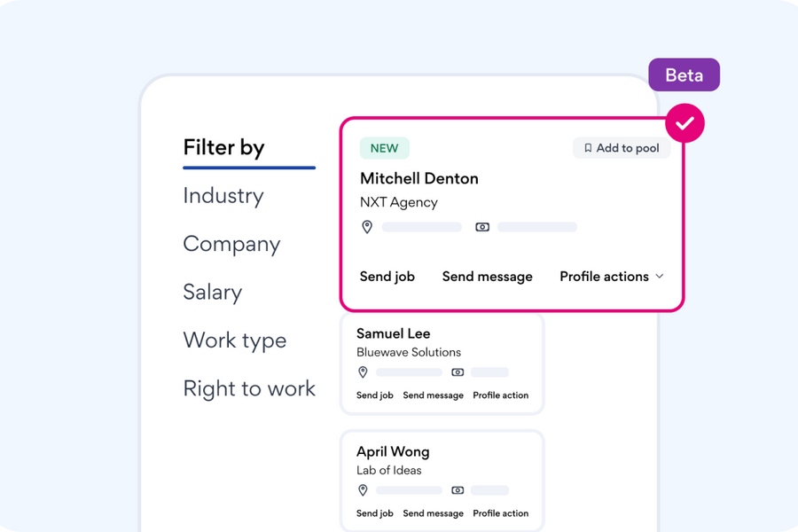Click the purple Beta badge
The width and height of the screenshot is (798, 532).
pos(684,75)
